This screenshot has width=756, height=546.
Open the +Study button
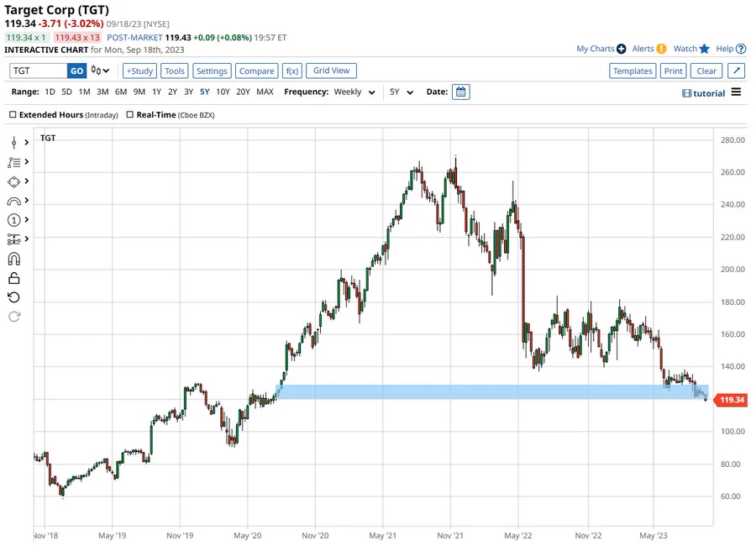point(139,71)
